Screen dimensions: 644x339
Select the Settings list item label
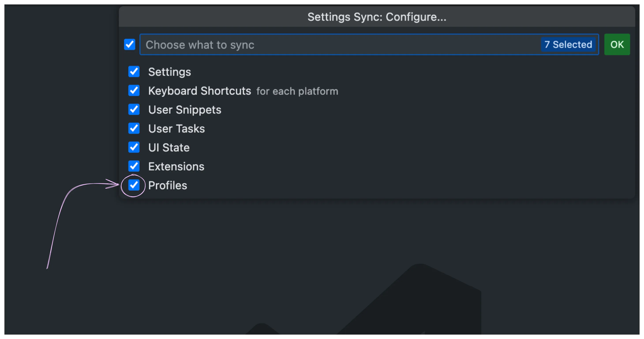click(170, 72)
